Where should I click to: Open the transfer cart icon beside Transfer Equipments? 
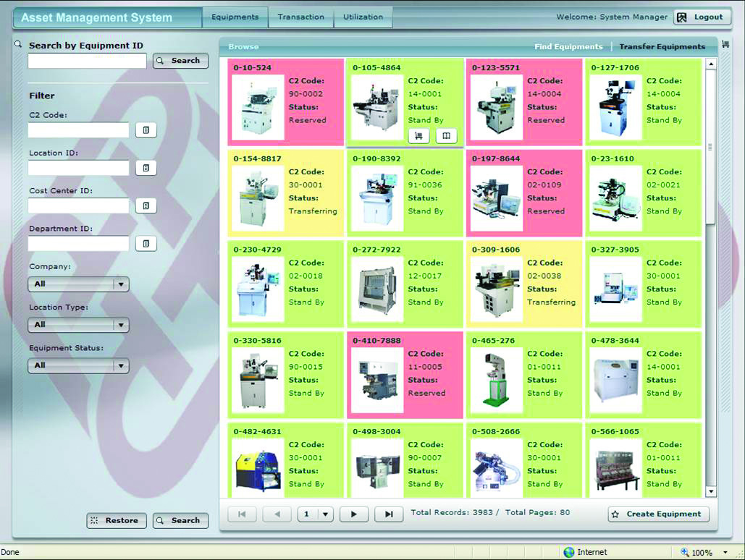(x=725, y=45)
